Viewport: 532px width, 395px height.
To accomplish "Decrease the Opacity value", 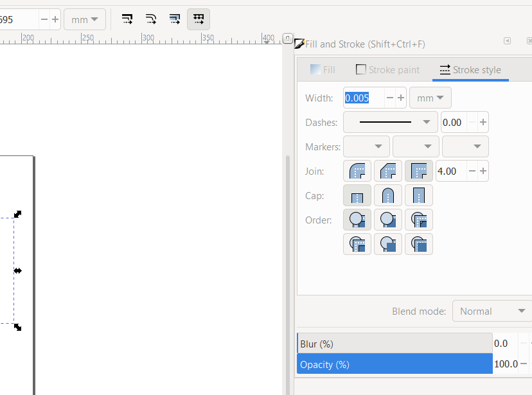I will 524,364.
